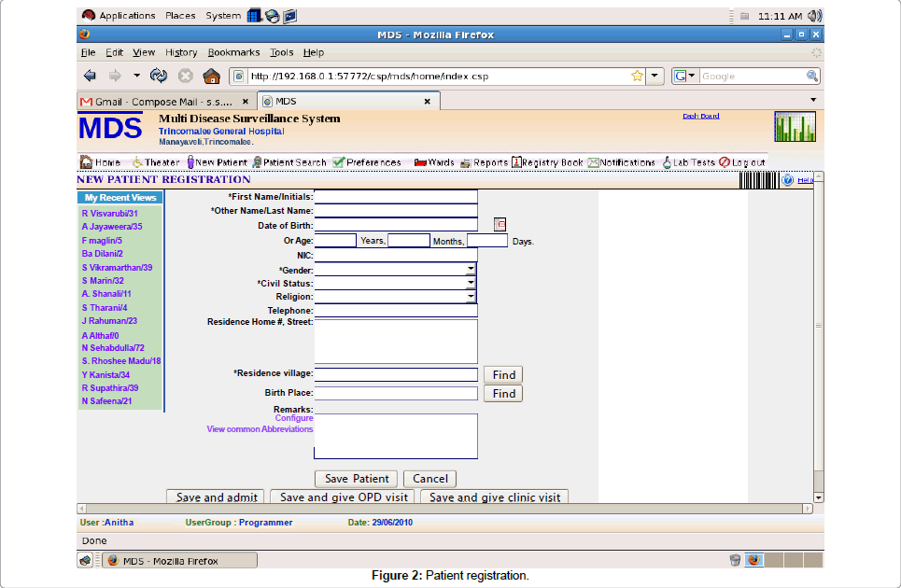The height and width of the screenshot is (588, 901).
Task: Click the NIC input field
Action: [x=396, y=255]
